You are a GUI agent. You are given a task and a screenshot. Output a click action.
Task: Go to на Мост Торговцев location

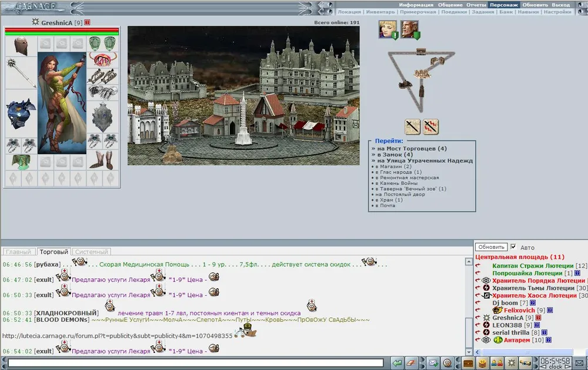pos(412,149)
